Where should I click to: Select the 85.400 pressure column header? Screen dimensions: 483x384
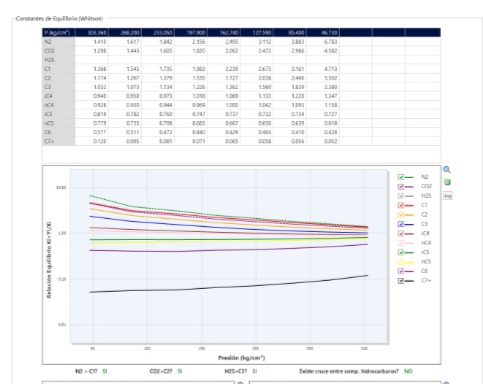[x=290, y=32]
